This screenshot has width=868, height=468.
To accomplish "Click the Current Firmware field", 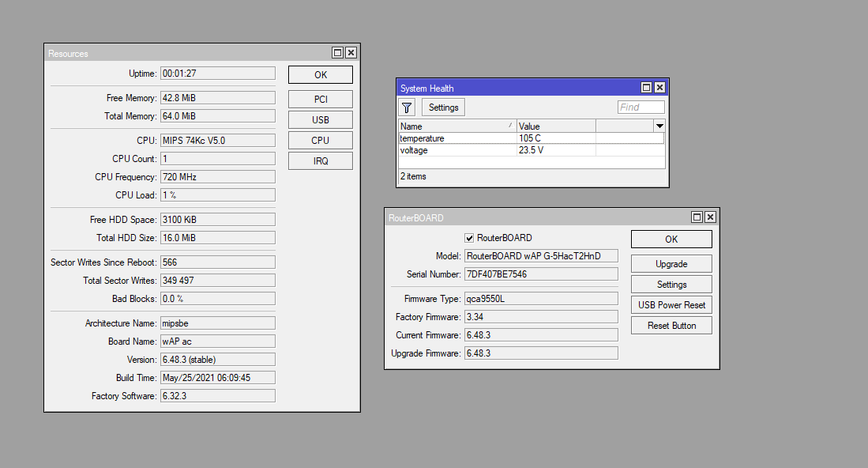I will click(541, 335).
